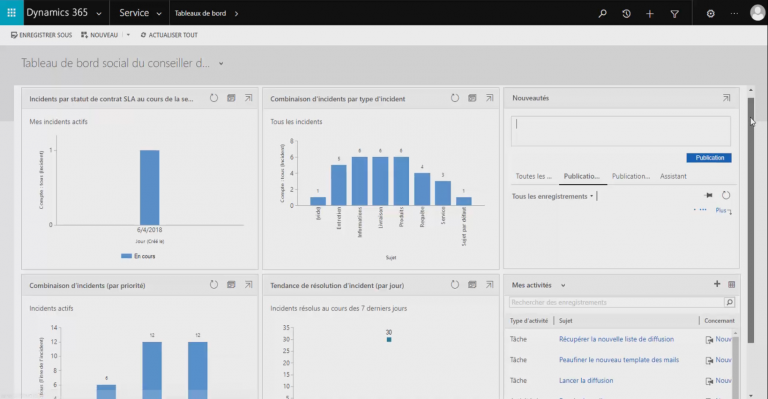Viewport: 768px width, 399px height.
Task: Add a new activity with plus icon
Action: click(717, 284)
